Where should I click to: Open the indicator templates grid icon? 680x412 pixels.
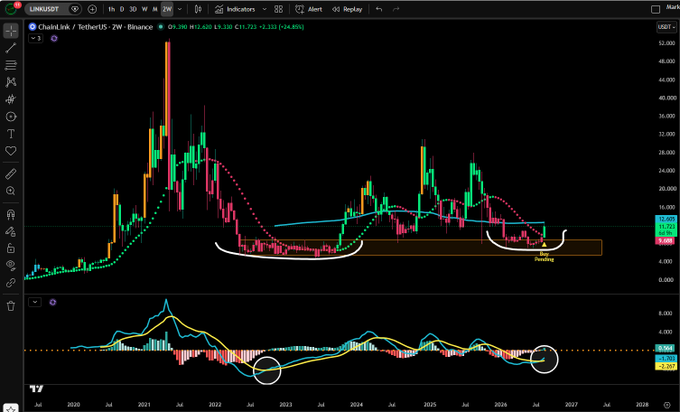279,9
